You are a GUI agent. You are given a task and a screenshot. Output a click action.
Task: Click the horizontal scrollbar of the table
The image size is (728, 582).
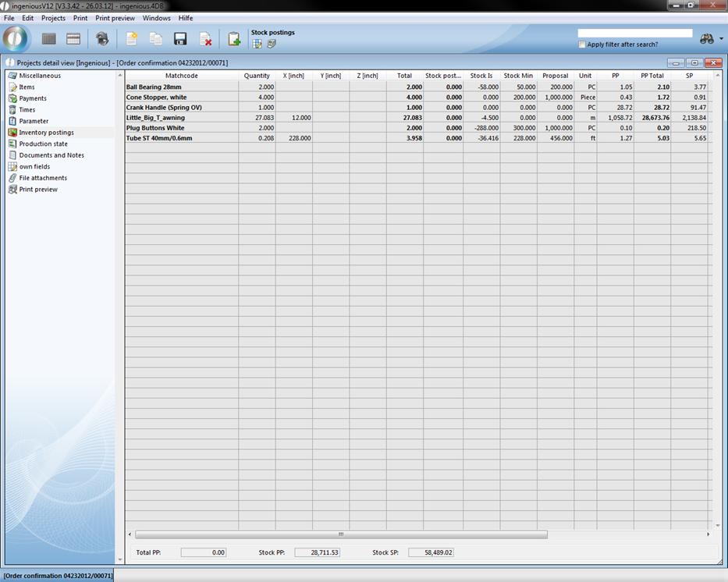pos(341,534)
